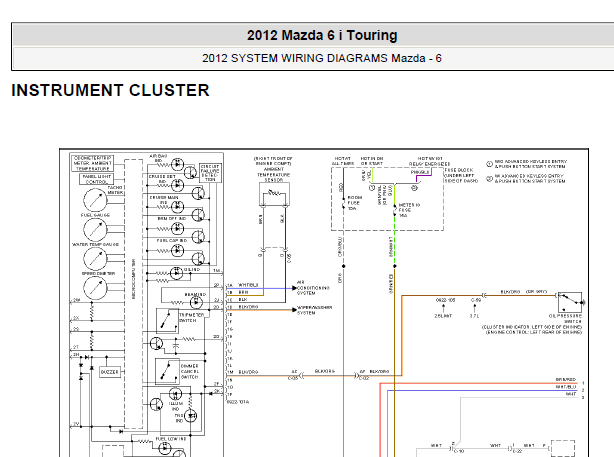The width and height of the screenshot is (614, 457).
Task: Click the tachometer gauge symbol
Action: point(95,200)
